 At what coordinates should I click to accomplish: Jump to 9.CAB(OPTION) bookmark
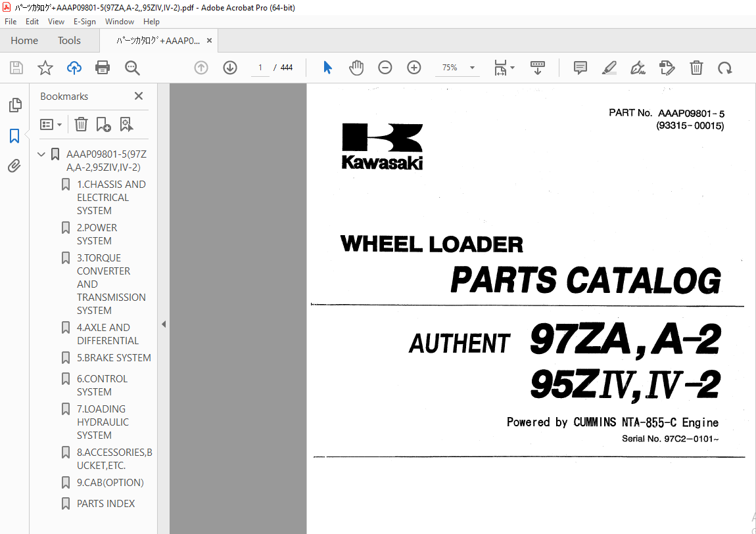(x=110, y=483)
